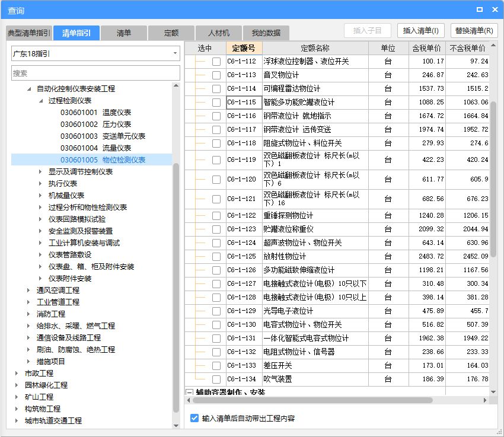Collapse the 自动化控制仪表安装工程 node
Screen dimensions: 504x437
pos(29,89)
